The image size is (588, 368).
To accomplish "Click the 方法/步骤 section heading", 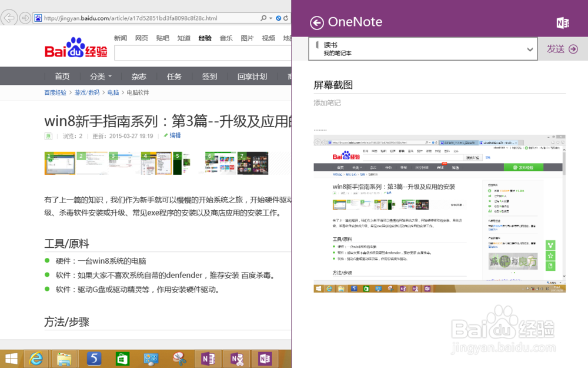I will tap(66, 322).
